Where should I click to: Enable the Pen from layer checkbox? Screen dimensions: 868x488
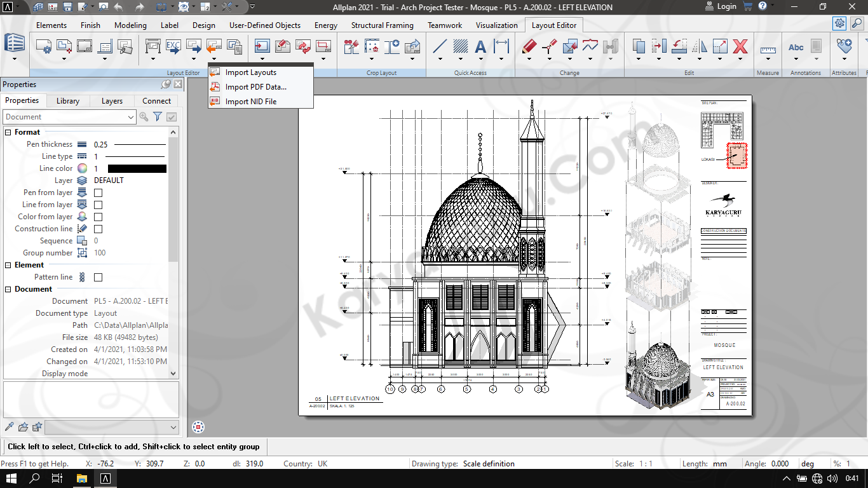coord(98,193)
